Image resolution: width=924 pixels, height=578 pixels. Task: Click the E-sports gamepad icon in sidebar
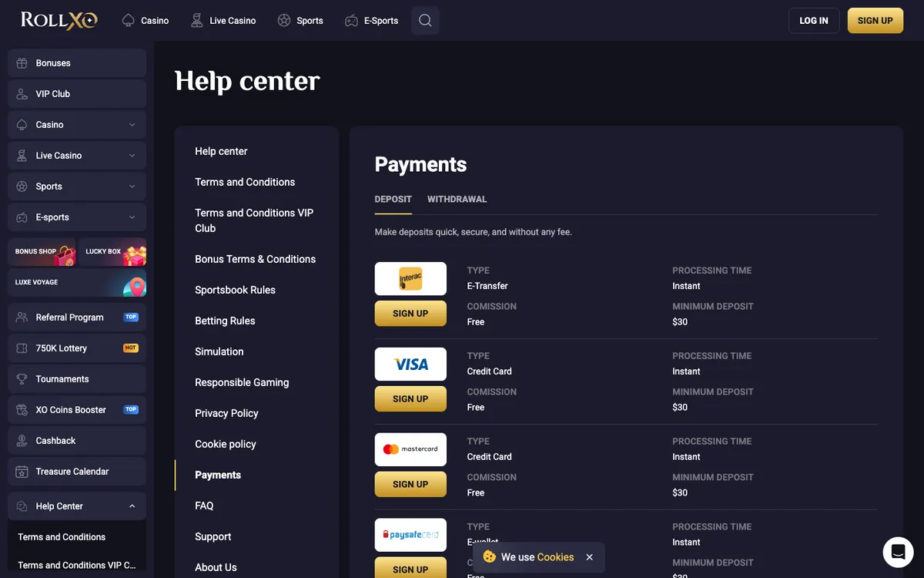tap(22, 217)
